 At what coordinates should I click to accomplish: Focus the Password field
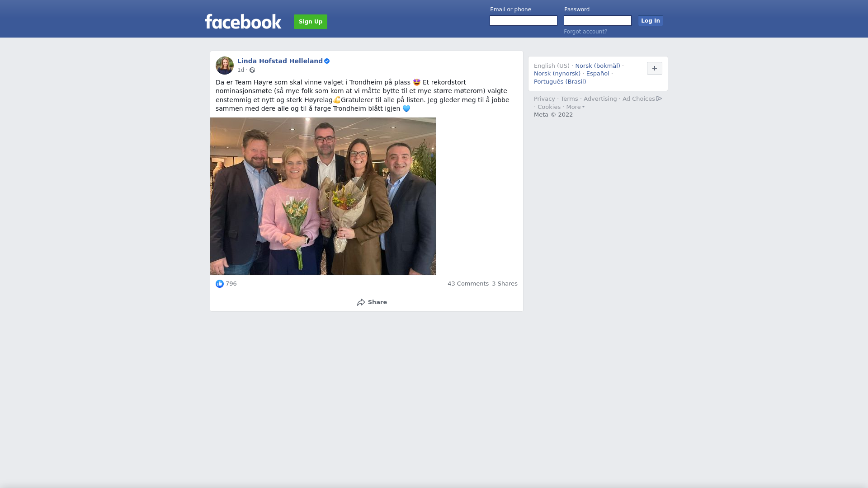(x=598, y=21)
